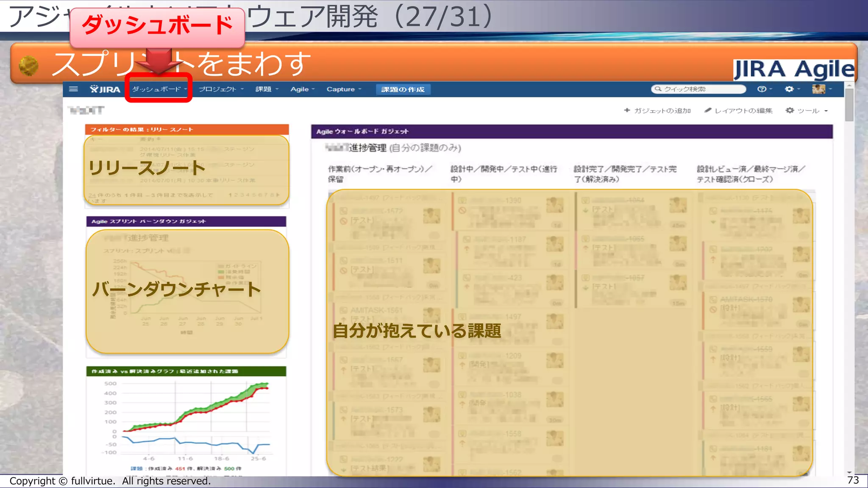Image resolution: width=868 pixels, height=488 pixels.
Task: Click the 課題の作成 button
Action: (x=403, y=89)
